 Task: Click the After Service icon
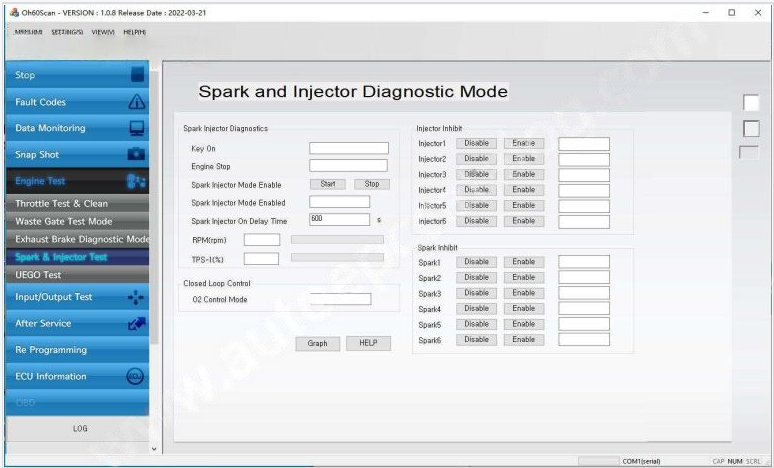[x=138, y=324]
